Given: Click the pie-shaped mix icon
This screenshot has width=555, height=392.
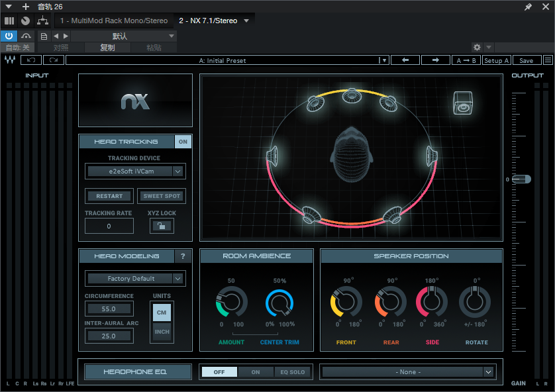Looking at the screenshot, I should [25, 21].
